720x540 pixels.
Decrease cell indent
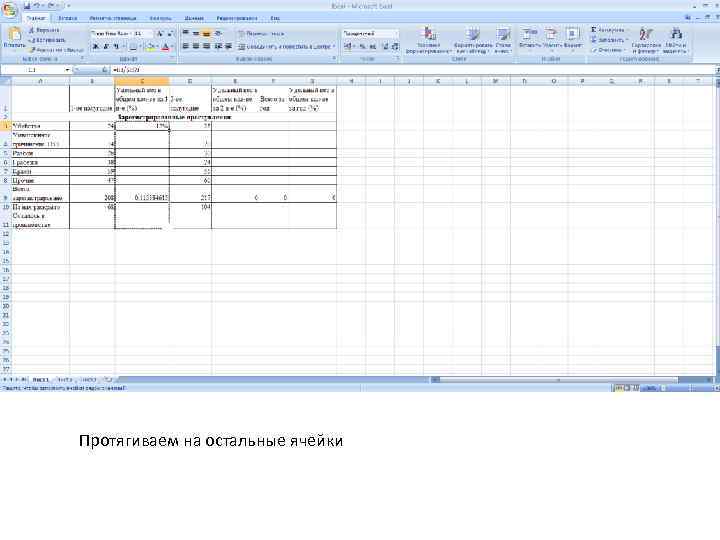point(218,46)
